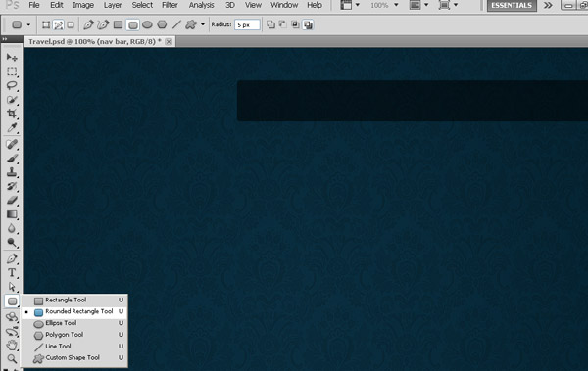The width and height of the screenshot is (588, 371).
Task: Select the Path Selection tool
Action: 12,287
